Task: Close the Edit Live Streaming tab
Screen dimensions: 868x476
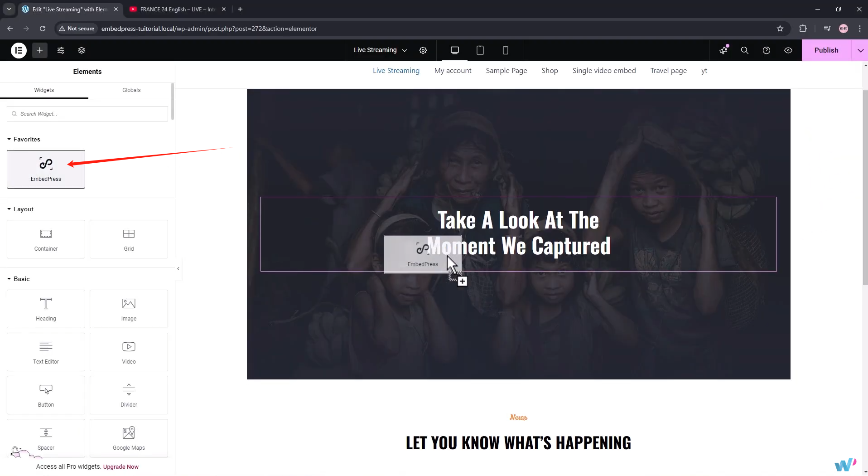Action: (116, 9)
